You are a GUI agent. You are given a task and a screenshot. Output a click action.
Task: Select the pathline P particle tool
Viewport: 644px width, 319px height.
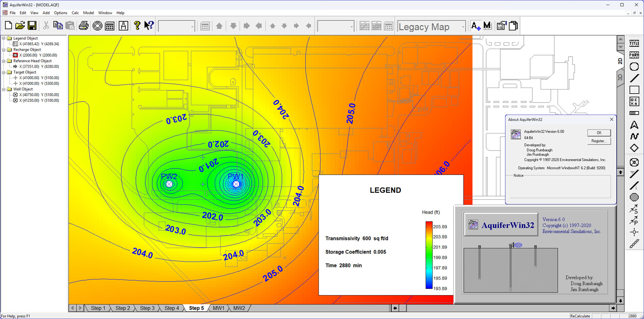click(x=634, y=221)
